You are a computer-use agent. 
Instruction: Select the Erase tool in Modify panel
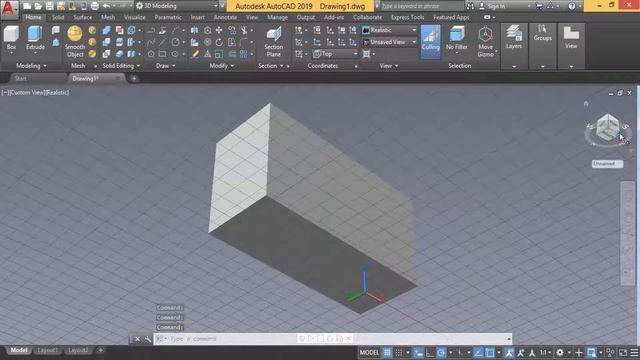[x=195, y=54]
